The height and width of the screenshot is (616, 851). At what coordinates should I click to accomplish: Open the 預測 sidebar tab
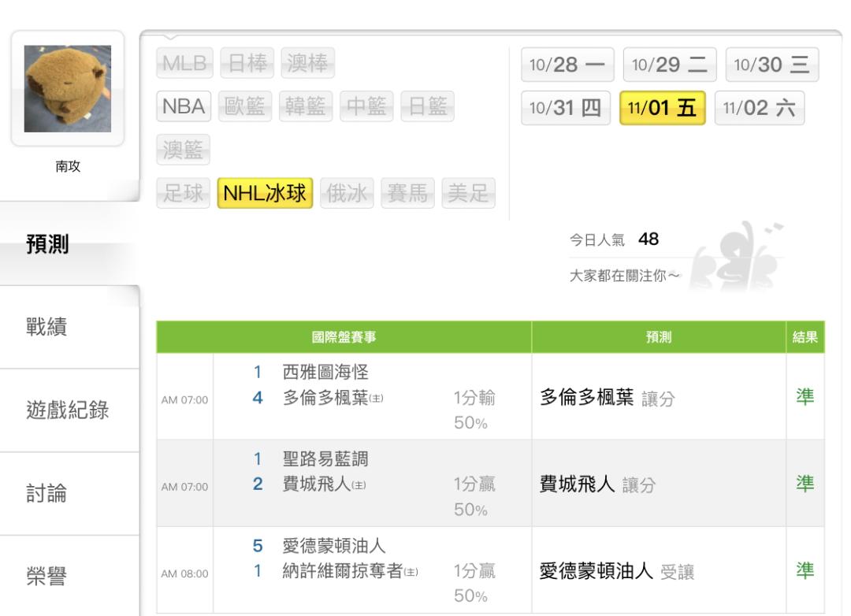pyautogui.click(x=69, y=243)
